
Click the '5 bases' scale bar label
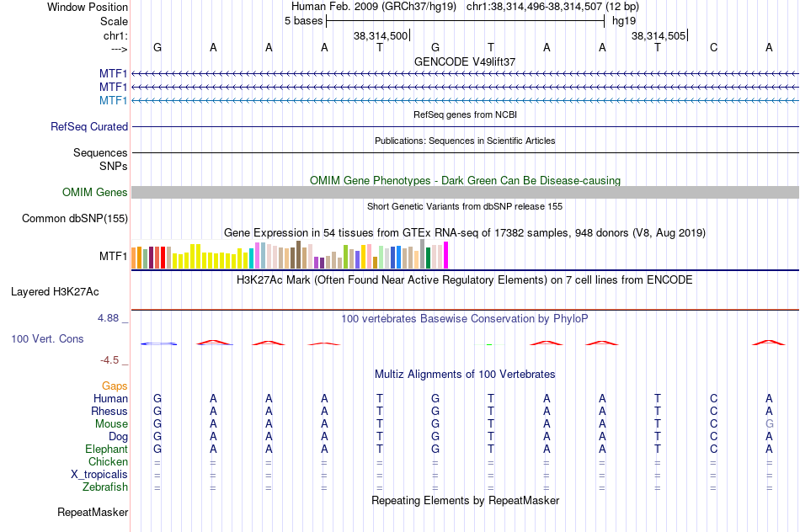pos(303,21)
